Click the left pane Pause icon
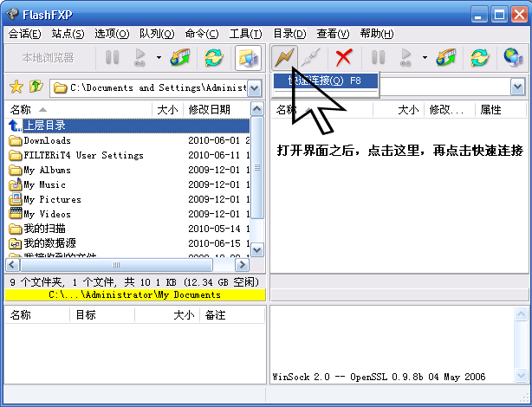This screenshot has width=532, height=407. point(112,57)
